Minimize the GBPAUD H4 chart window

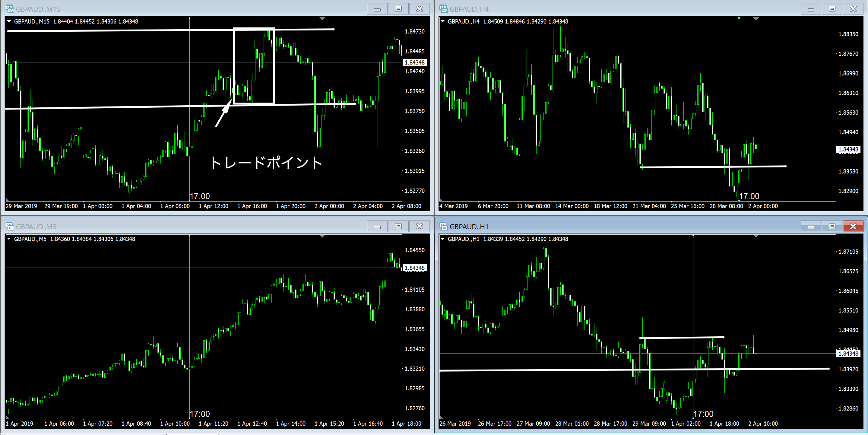pyautogui.click(x=811, y=9)
